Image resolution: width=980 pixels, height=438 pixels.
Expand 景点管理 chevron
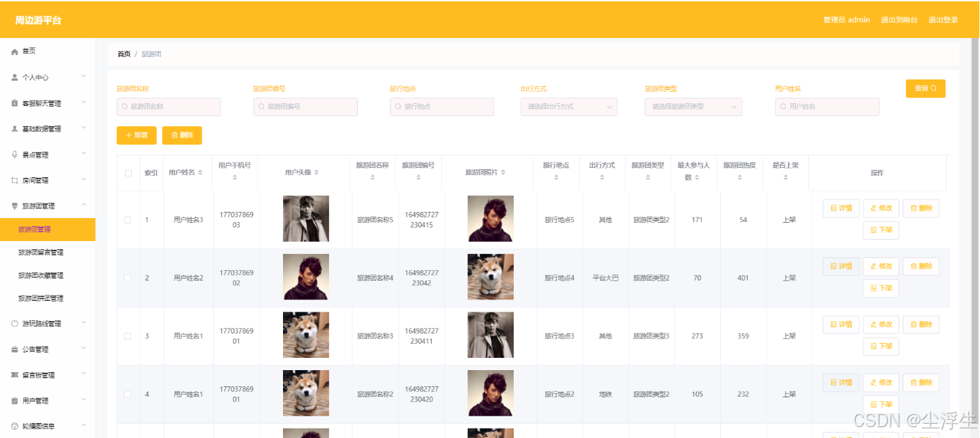[83, 154]
